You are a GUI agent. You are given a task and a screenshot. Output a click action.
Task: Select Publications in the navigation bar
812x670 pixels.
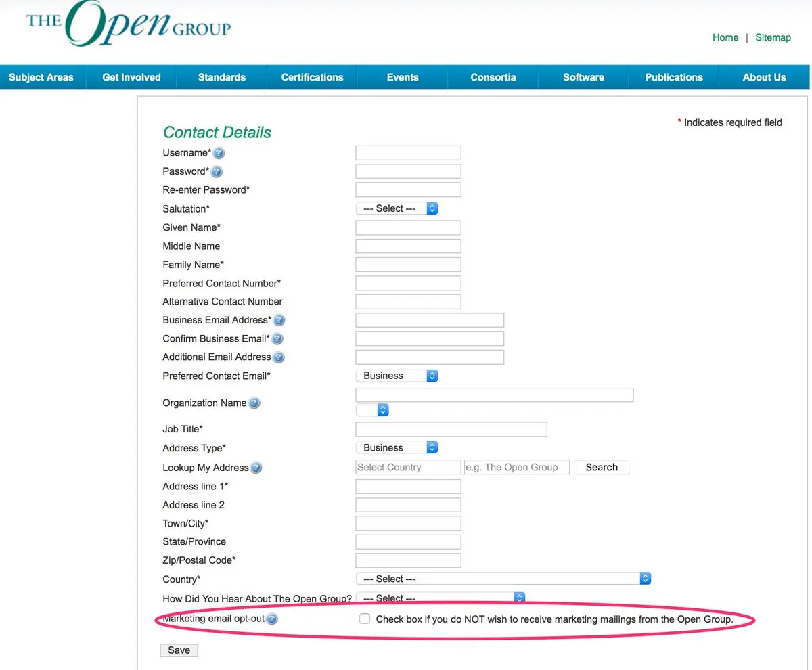coord(673,77)
